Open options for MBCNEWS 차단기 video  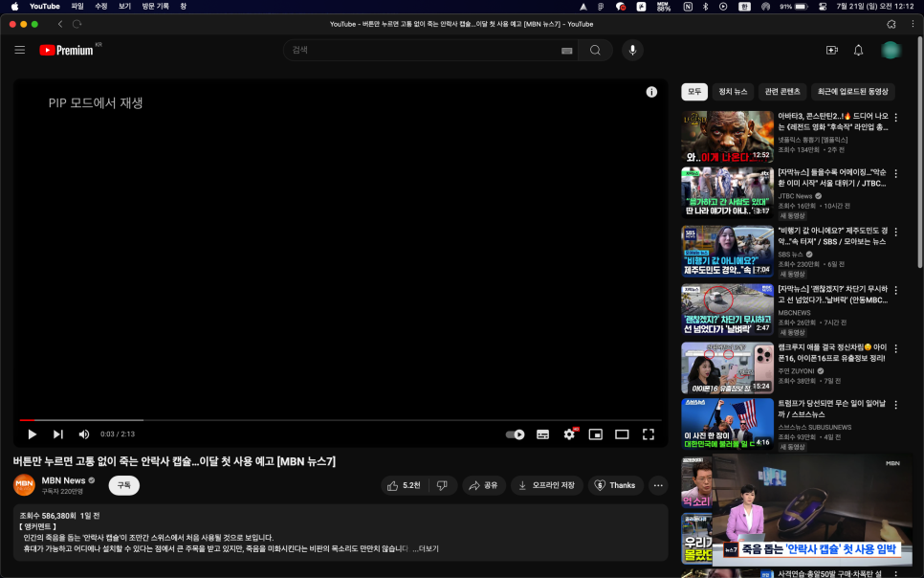click(895, 290)
